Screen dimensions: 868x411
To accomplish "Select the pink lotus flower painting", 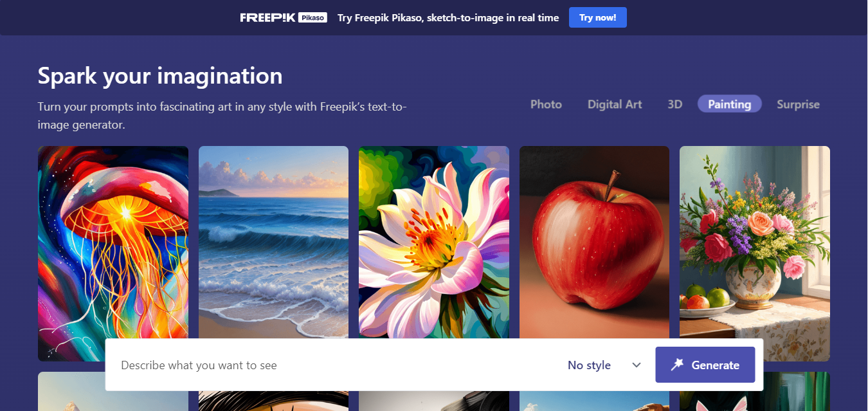I will pos(434,242).
